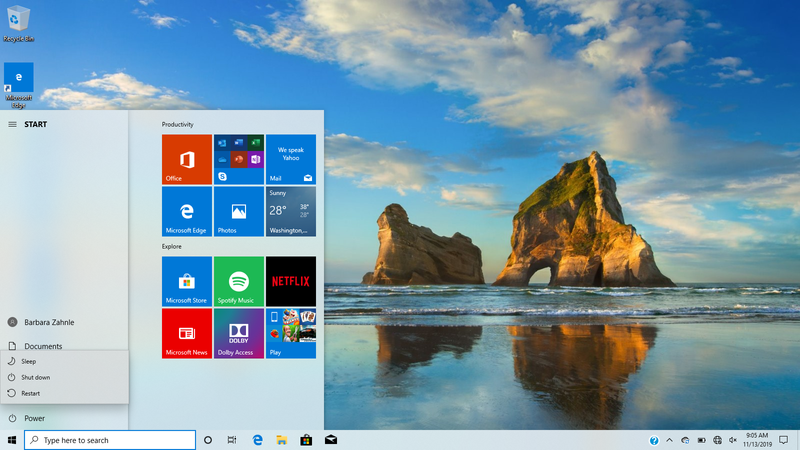
Task: Open the Office apps folder tile with Skype
Action: tap(239, 159)
